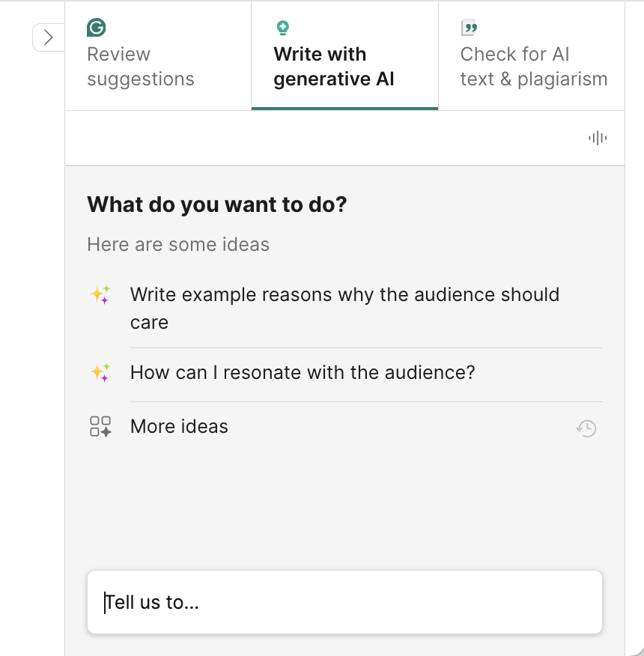Image resolution: width=644 pixels, height=656 pixels.
Task: Click sparkle icon beside 'How can I resonate'
Action: point(100,372)
